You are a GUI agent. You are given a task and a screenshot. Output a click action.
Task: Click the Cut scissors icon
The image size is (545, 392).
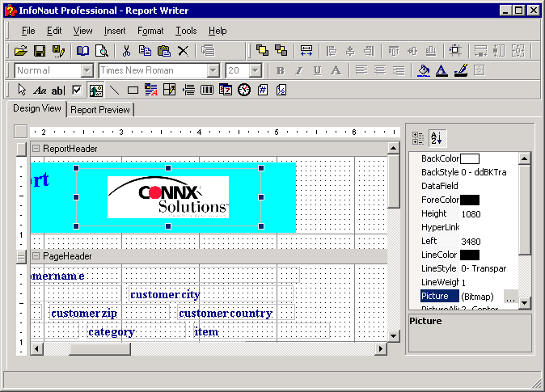pyautogui.click(x=126, y=51)
